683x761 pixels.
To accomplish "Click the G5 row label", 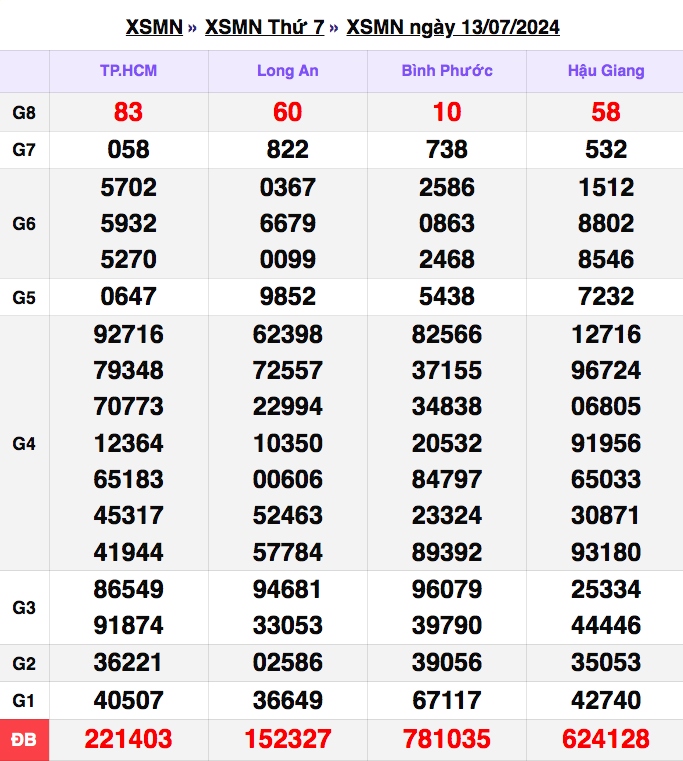I will pos(24,298).
